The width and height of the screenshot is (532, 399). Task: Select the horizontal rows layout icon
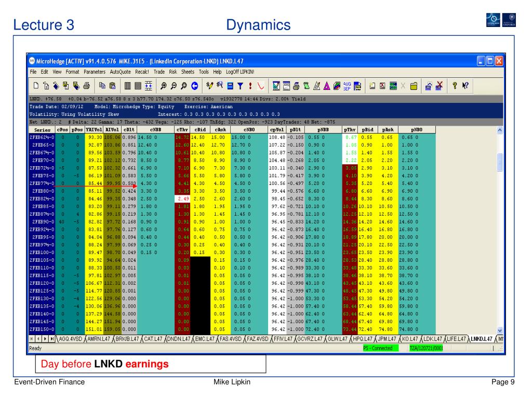[x=138, y=86]
